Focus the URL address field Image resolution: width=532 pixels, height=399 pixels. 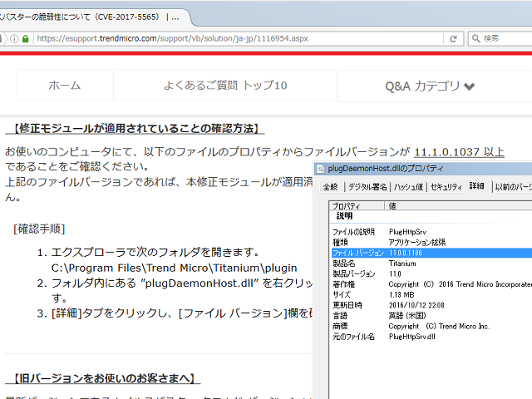point(238,39)
